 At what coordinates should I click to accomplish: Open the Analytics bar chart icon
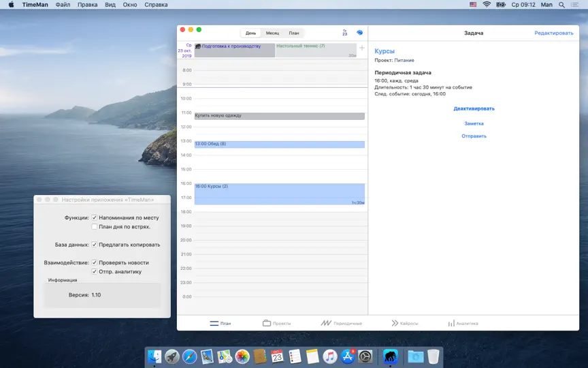click(451, 323)
